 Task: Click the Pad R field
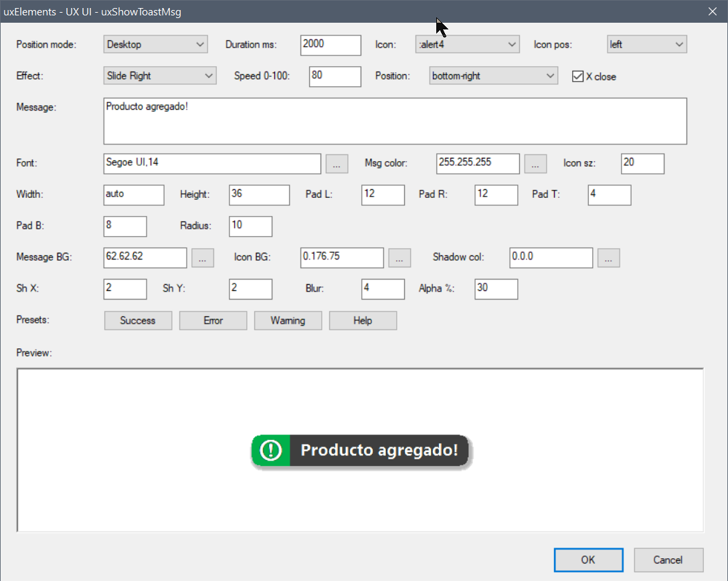496,195
